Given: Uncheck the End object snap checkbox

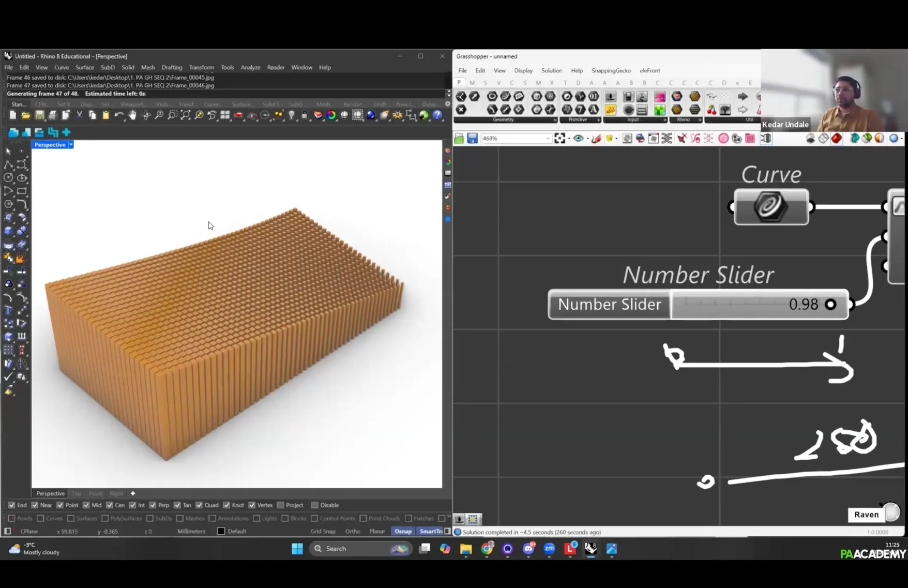Looking at the screenshot, I should (12, 505).
